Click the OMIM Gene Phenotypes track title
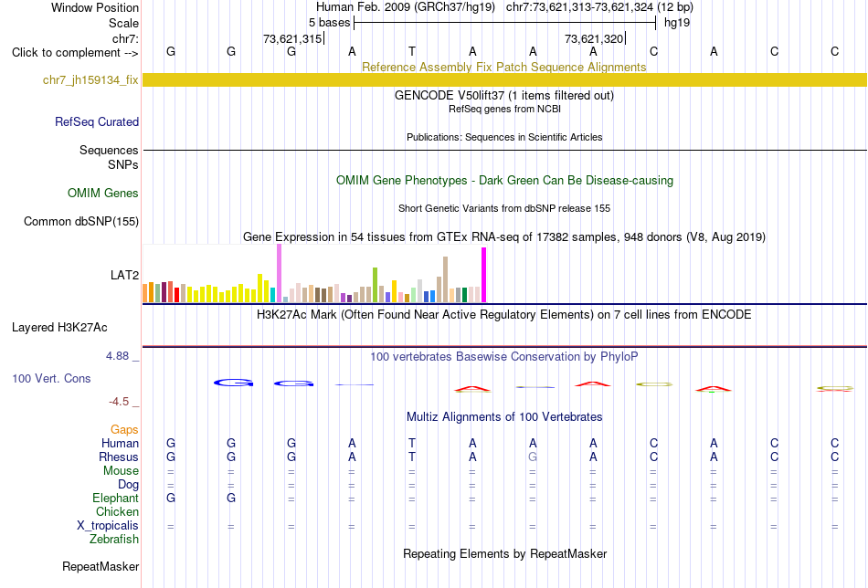868x588 pixels. (x=504, y=181)
